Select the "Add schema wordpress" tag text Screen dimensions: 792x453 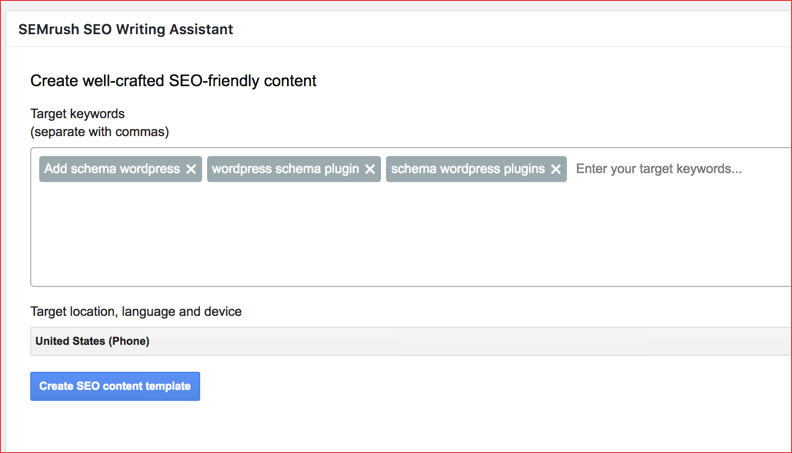coord(112,169)
